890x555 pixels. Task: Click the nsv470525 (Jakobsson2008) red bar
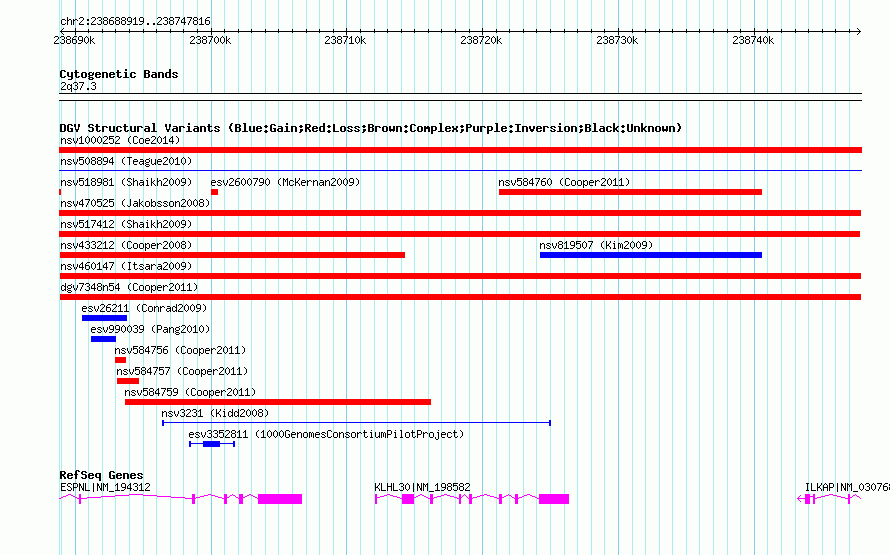pyautogui.click(x=460, y=213)
